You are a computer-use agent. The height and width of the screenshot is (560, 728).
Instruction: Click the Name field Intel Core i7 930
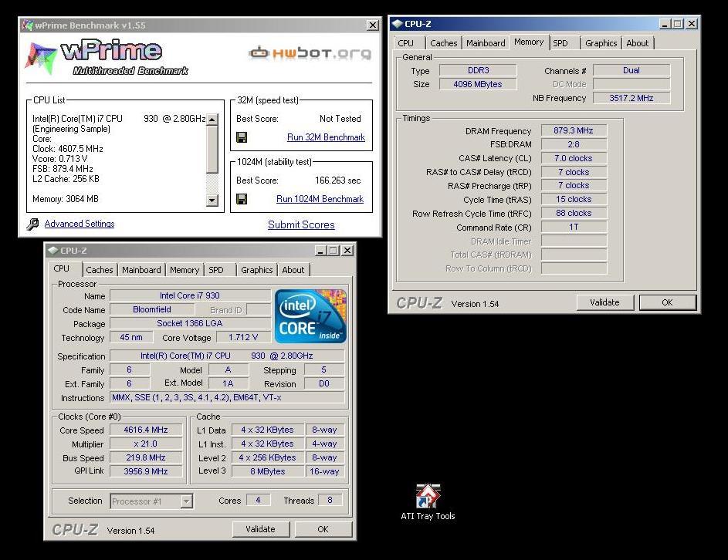coord(191,295)
